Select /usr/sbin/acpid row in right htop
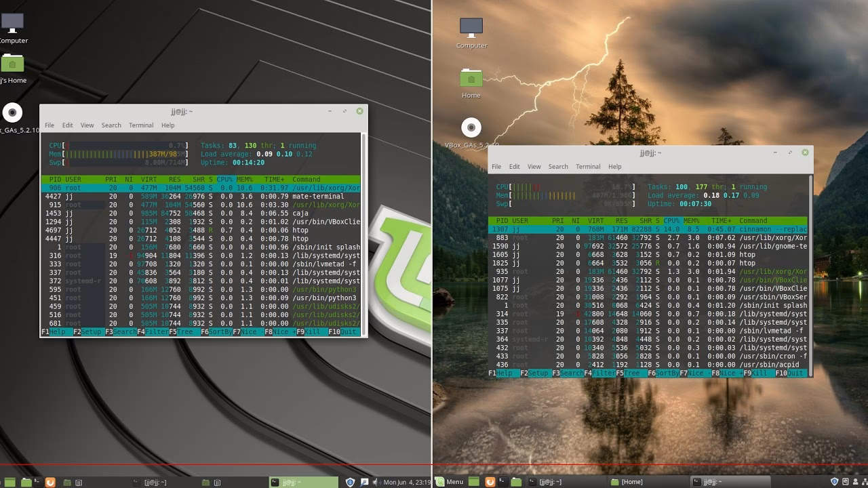The image size is (868, 488). (x=648, y=365)
